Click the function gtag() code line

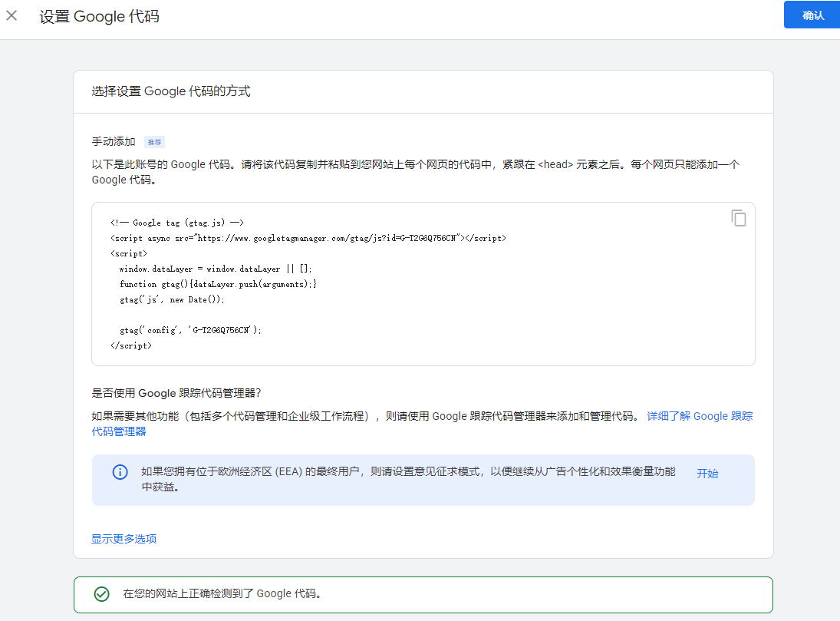[218, 284]
